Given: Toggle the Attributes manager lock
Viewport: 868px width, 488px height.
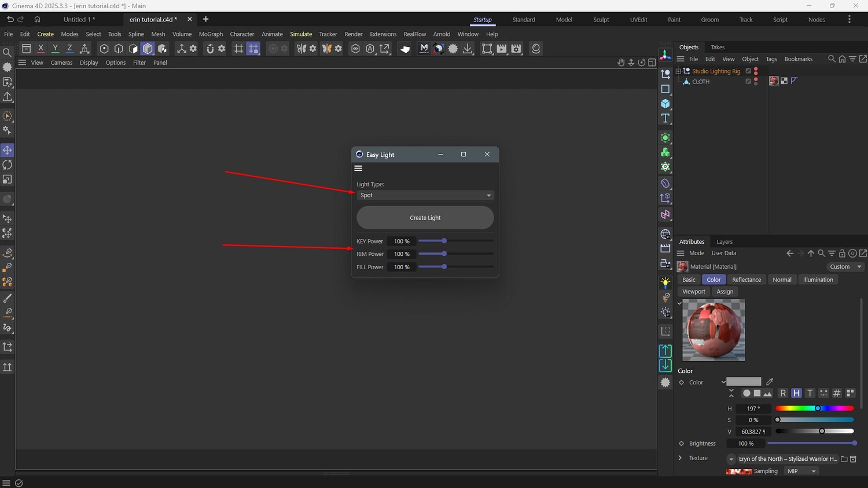Looking at the screenshot, I should click(842, 253).
